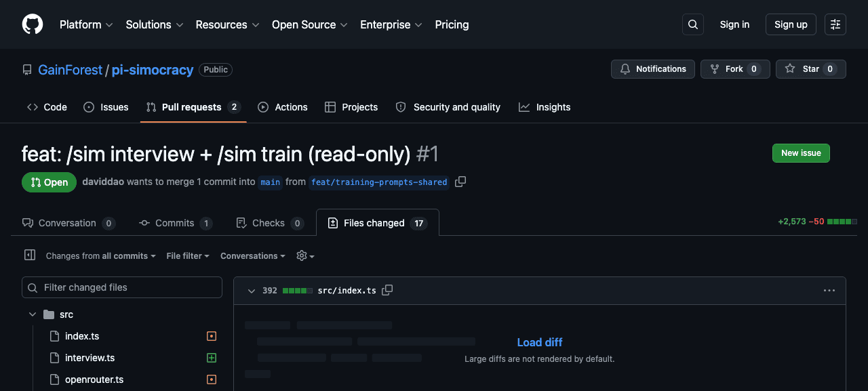Go to the Code tab
Viewport: 868px width, 391px height.
click(47, 107)
